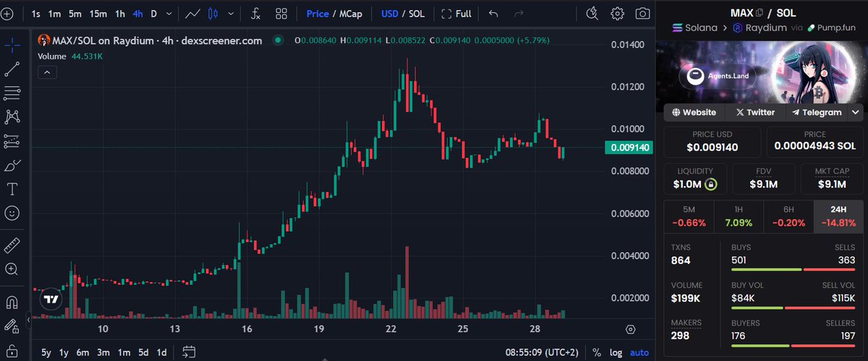
Task: Open the token Twitter link
Action: click(755, 112)
